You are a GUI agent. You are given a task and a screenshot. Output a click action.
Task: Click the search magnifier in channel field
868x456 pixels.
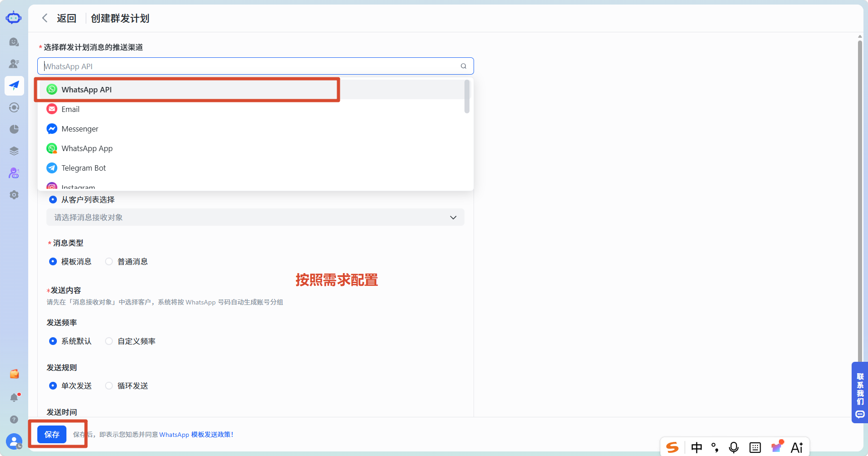pyautogui.click(x=464, y=66)
